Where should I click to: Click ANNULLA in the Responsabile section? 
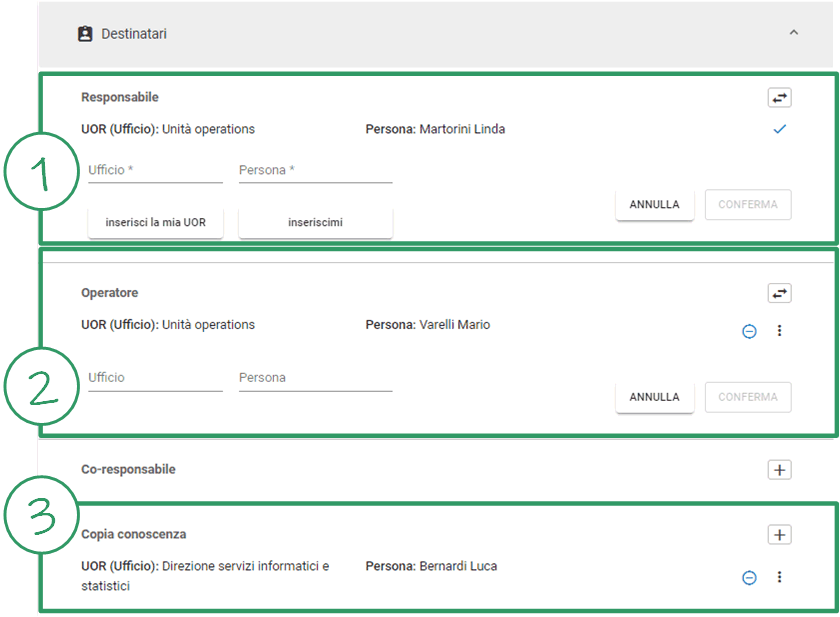[x=654, y=205]
